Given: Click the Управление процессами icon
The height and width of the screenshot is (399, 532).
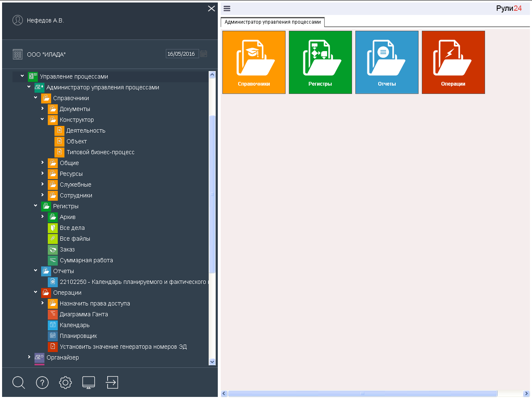Looking at the screenshot, I should coord(33,76).
